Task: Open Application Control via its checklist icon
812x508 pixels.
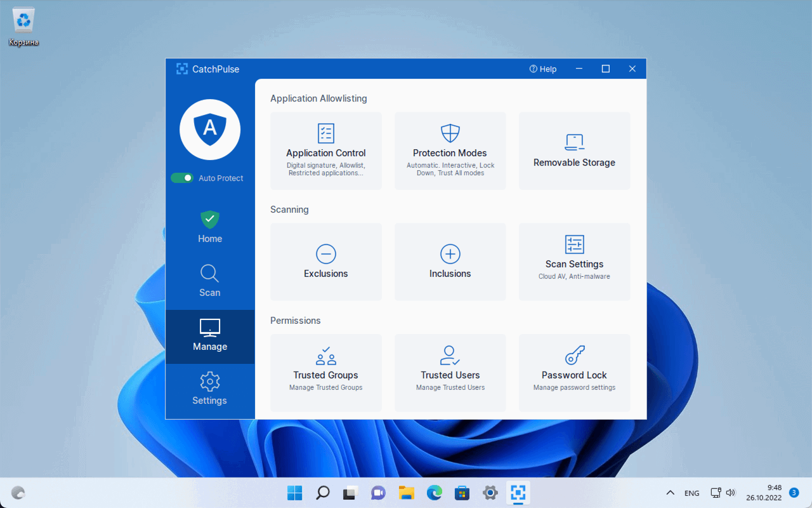Action: tap(325, 133)
